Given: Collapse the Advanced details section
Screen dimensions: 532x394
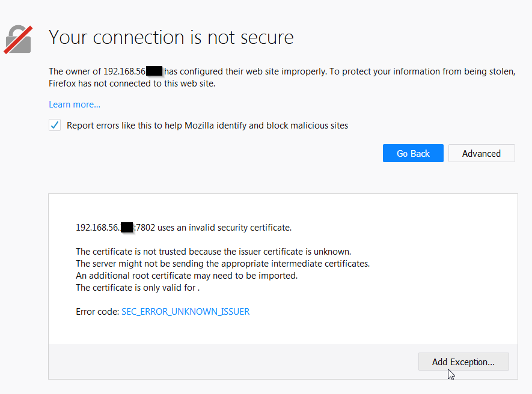Looking at the screenshot, I should [482, 153].
